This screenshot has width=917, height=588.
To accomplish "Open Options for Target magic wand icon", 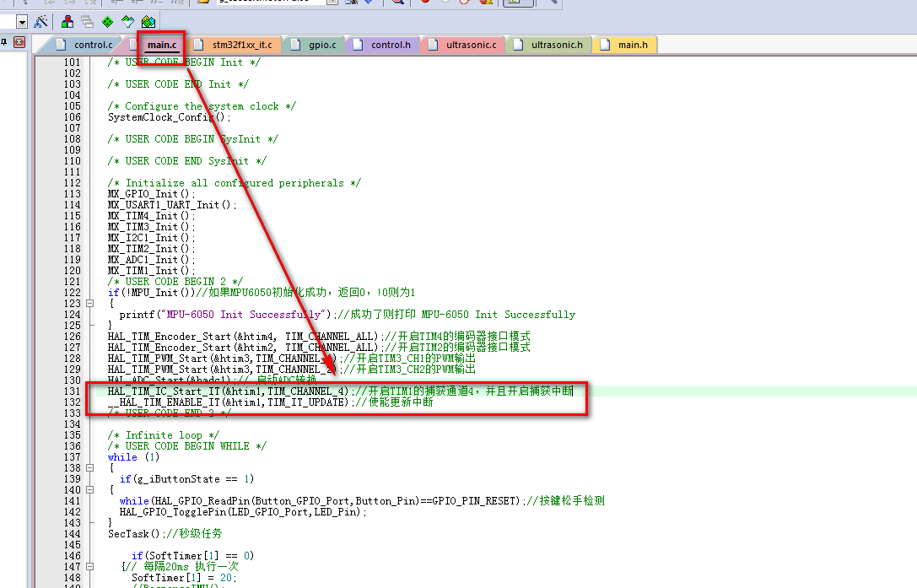I will tap(41, 22).
